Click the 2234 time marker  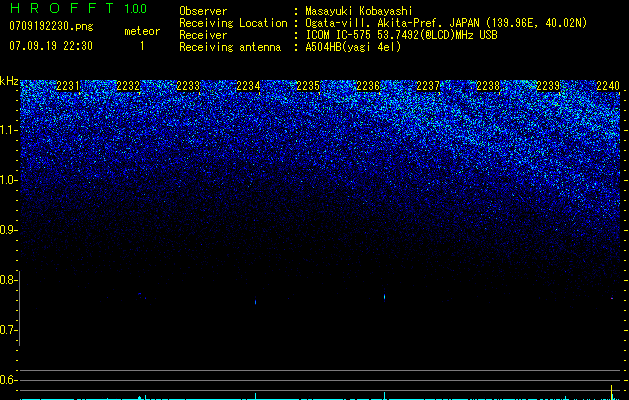point(248,86)
